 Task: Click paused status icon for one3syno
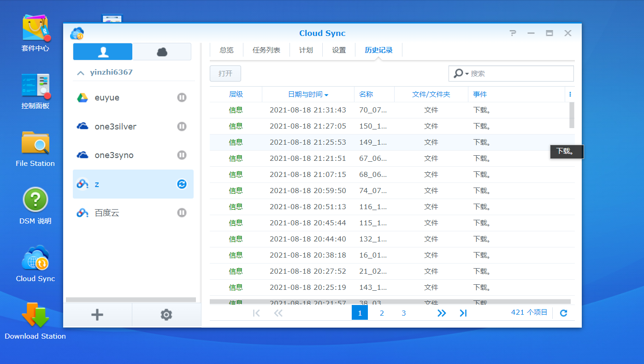(182, 155)
